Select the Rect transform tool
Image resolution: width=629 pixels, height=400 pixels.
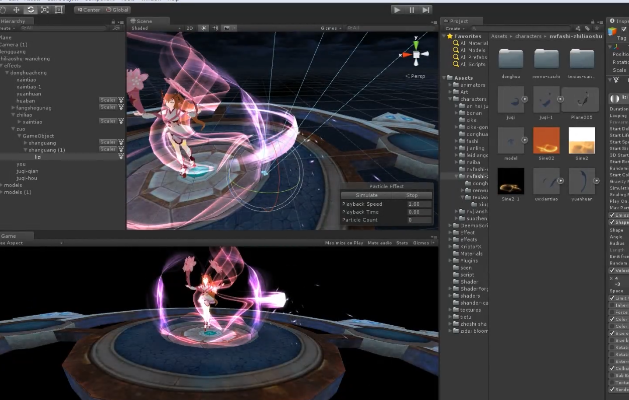[x=59, y=10]
